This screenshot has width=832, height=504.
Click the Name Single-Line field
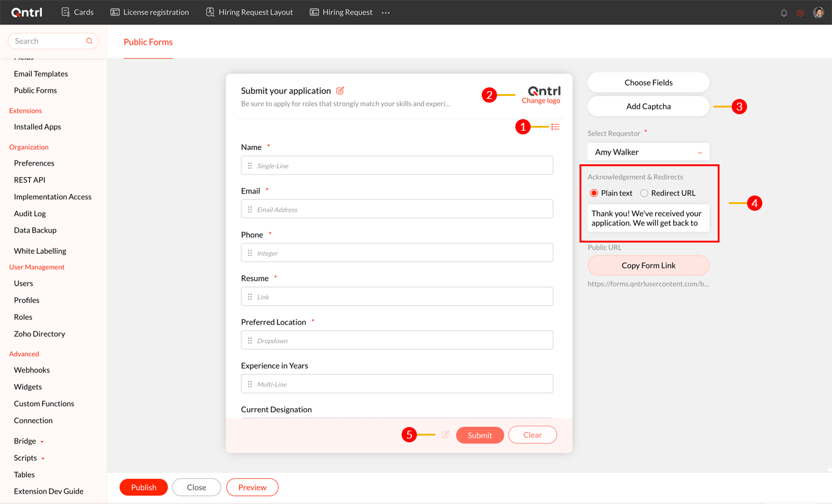[397, 166]
